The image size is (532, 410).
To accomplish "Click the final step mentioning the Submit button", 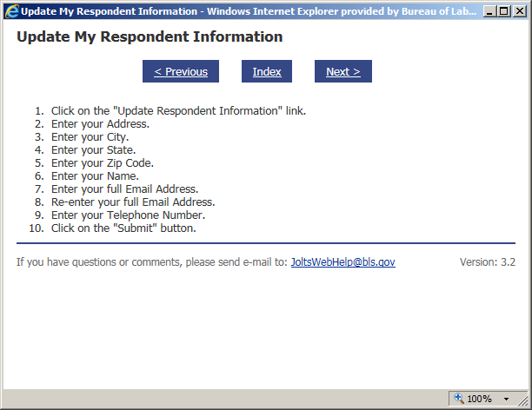I will coord(123,228).
